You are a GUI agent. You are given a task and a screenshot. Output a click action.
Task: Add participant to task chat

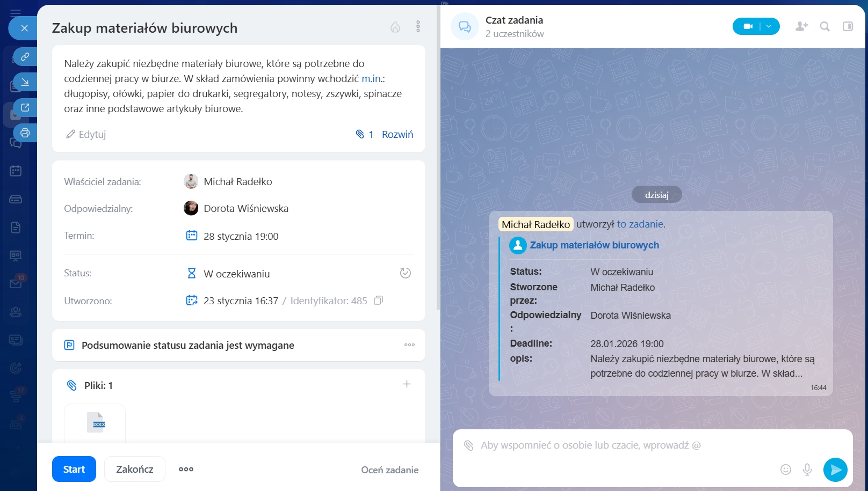point(801,26)
